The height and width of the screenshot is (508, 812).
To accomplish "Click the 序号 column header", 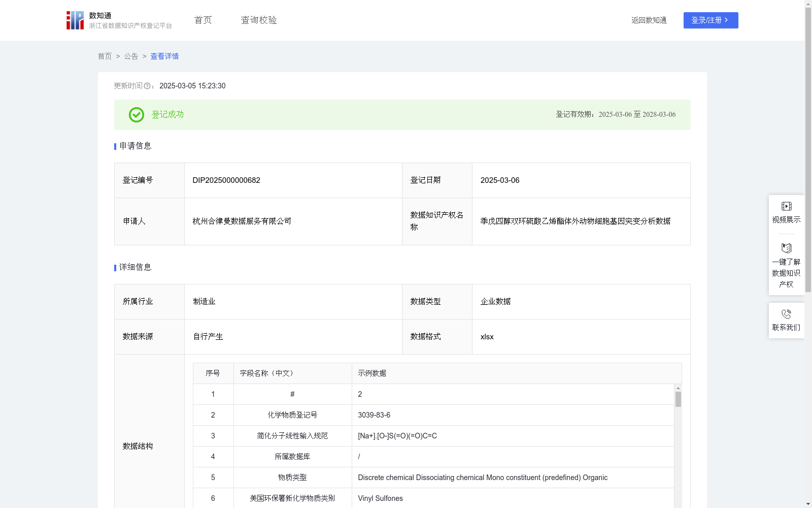I will coord(213,373).
